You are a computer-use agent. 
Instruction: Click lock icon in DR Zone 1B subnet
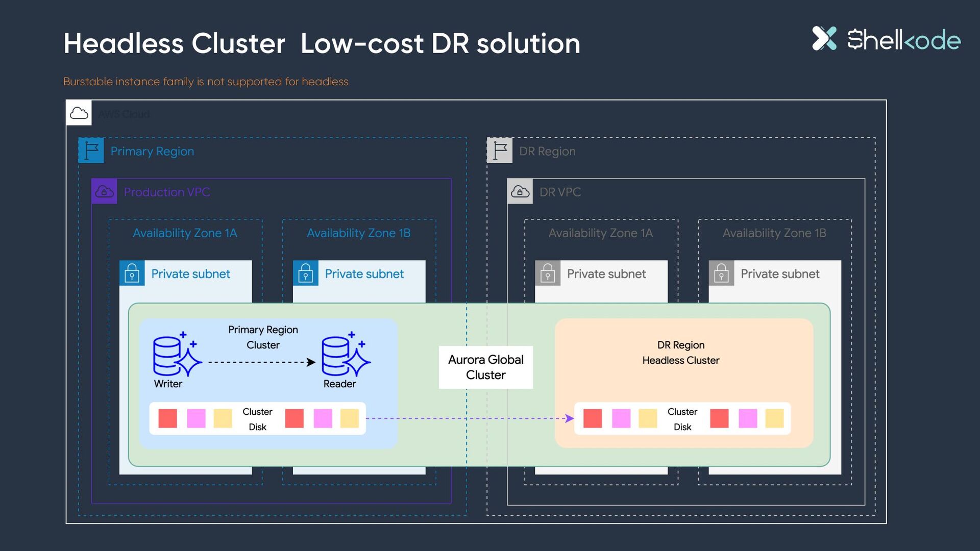click(721, 273)
